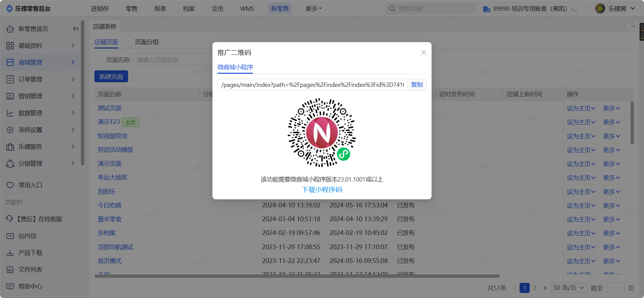The image size is (644, 298).
Task: Go to page 2 of results
Action: click(x=535, y=288)
